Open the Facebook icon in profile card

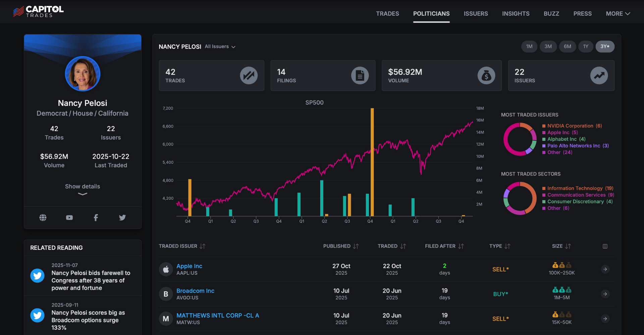(96, 218)
